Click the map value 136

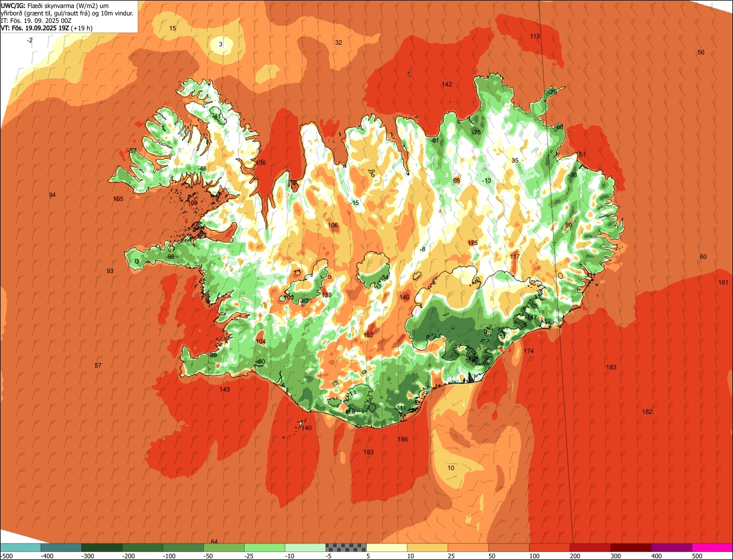261,163
